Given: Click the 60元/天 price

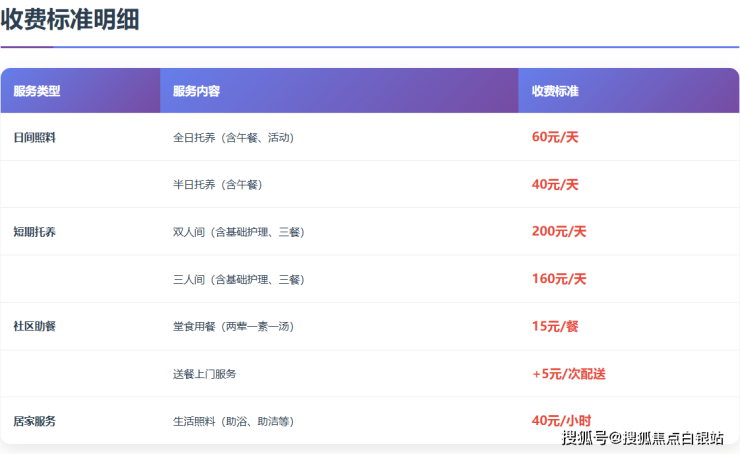Looking at the screenshot, I should [555, 138].
